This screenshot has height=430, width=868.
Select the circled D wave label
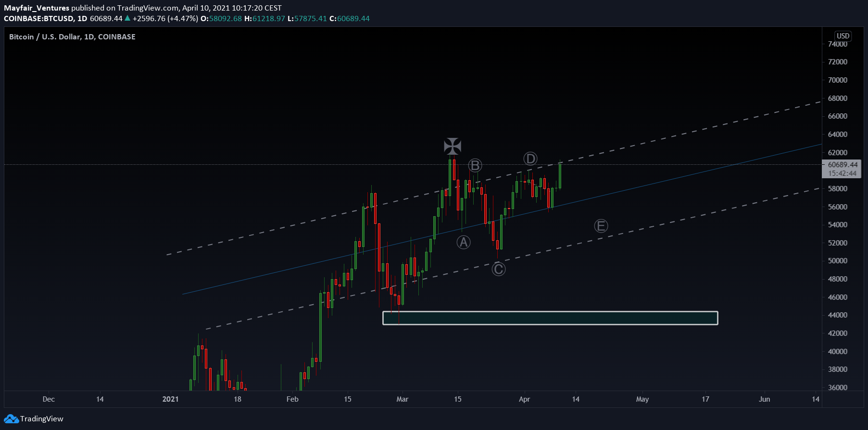530,159
